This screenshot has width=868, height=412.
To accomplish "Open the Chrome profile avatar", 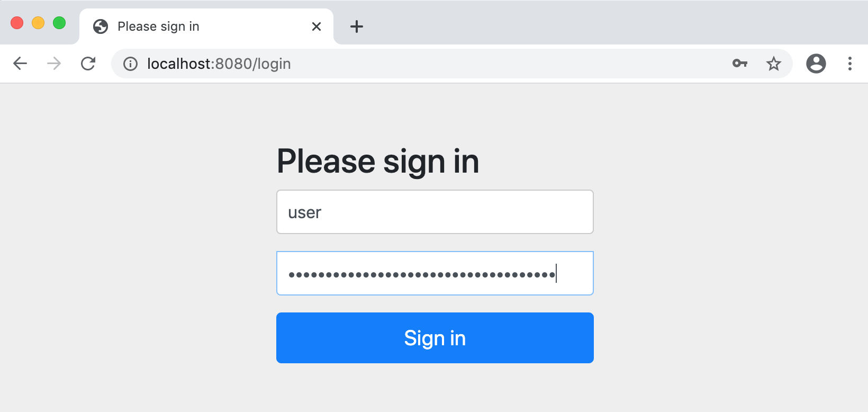I will coord(816,64).
